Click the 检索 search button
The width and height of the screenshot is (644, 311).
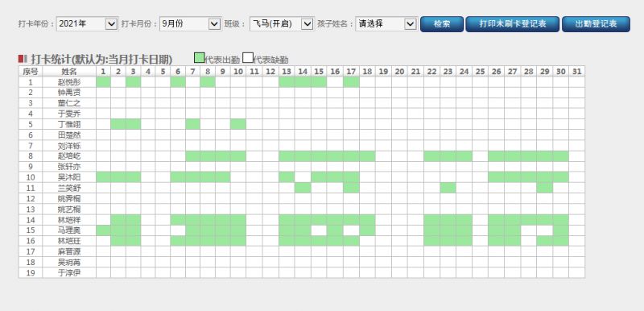tap(442, 24)
